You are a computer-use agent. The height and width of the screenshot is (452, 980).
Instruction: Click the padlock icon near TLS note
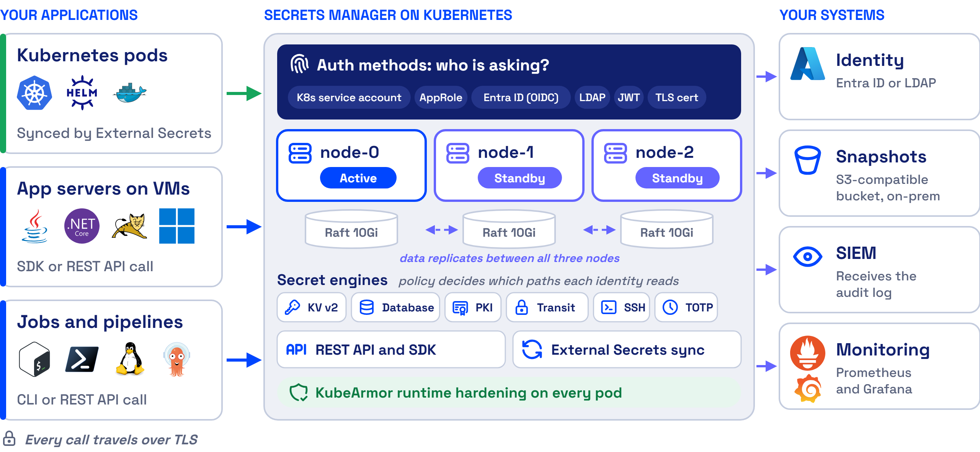pos(9,438)
